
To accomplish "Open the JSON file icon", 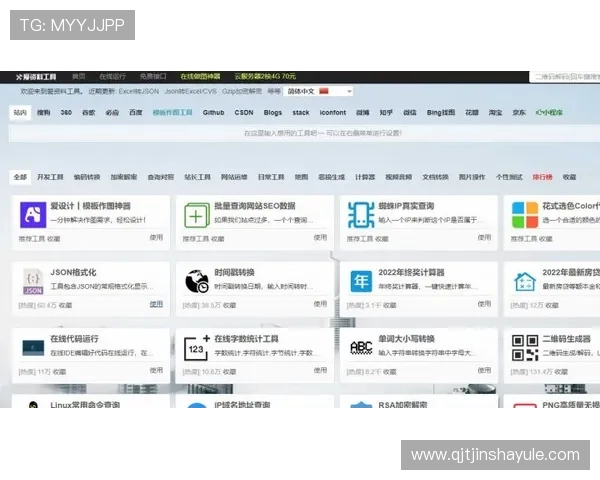I will [33, 281].
